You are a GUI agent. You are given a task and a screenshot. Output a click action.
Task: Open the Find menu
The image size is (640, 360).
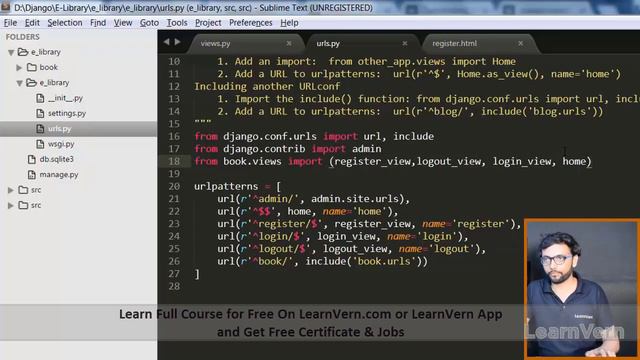pyautogui.click(x=98, y=23)
